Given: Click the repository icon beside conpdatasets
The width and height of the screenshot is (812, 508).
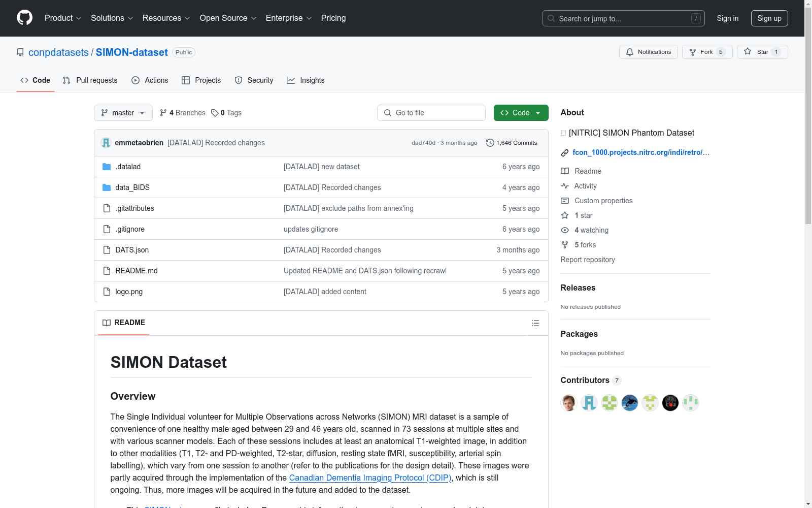Looking at the screenshot, I should tap(20, 52).
